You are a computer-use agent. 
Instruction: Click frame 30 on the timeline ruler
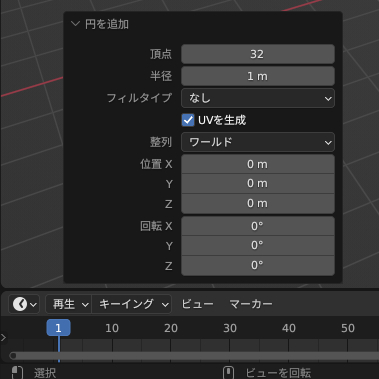230,328
